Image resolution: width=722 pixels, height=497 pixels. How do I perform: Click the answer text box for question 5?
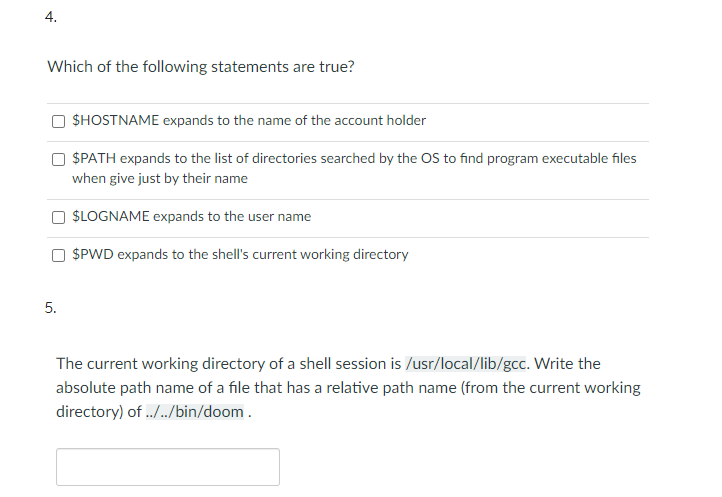[x=168, y=467]
